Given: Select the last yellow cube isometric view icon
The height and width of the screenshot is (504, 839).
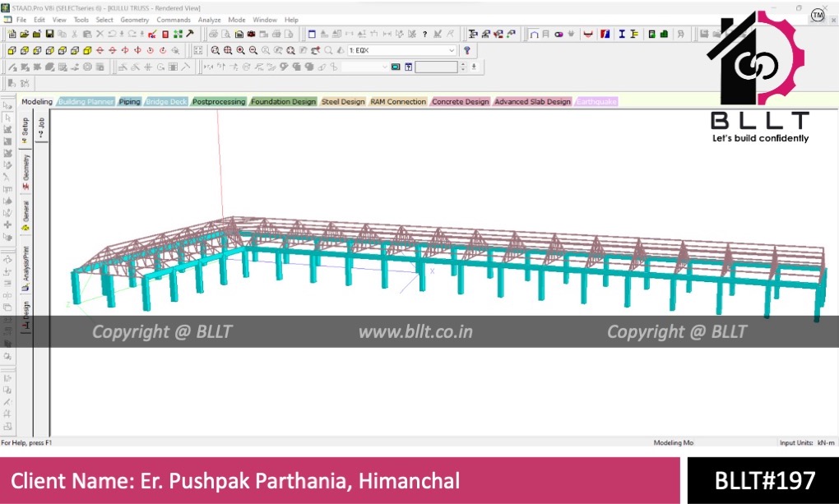Looking at the screenshot, I should (x=87, y=50).
